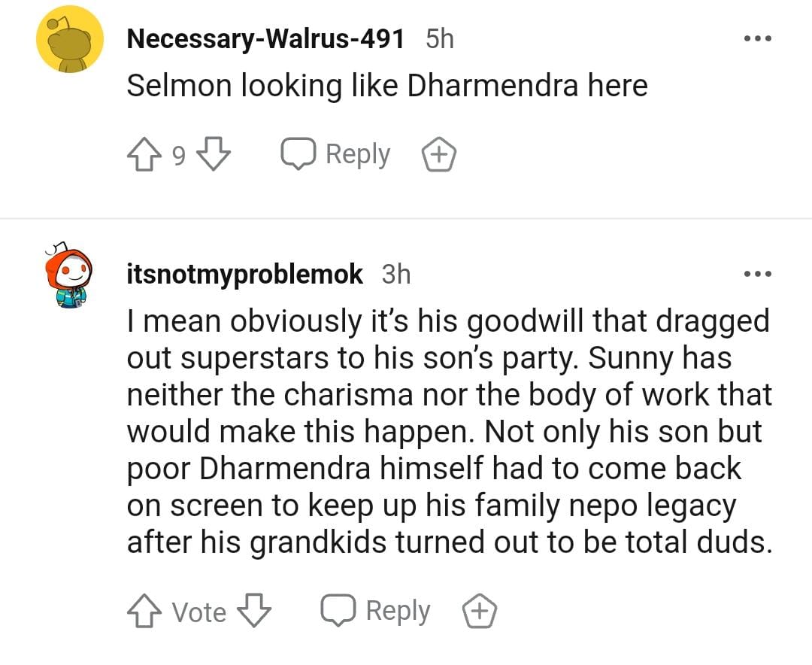Downvote itsnotmyproblemok's comment

click(253, 611)
